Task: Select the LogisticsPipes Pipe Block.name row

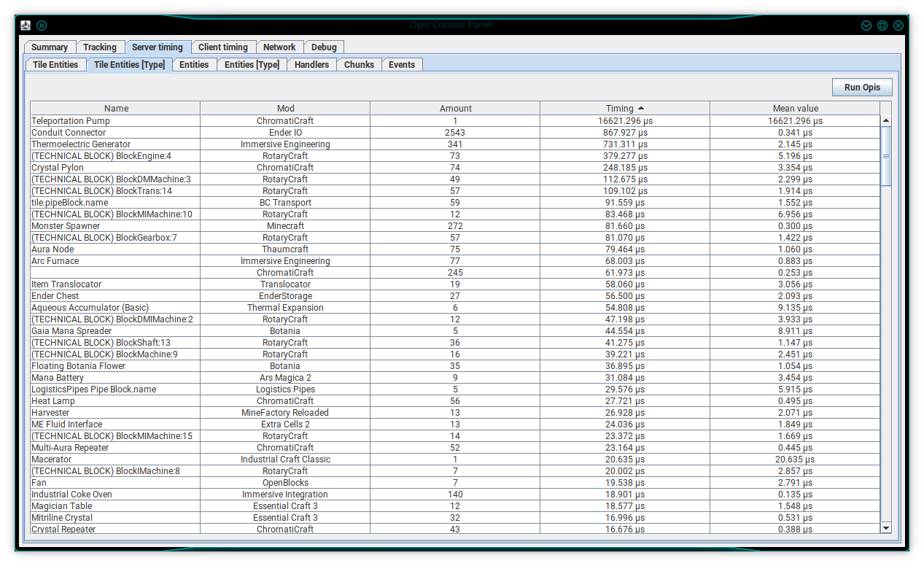Action: point(455,389)
